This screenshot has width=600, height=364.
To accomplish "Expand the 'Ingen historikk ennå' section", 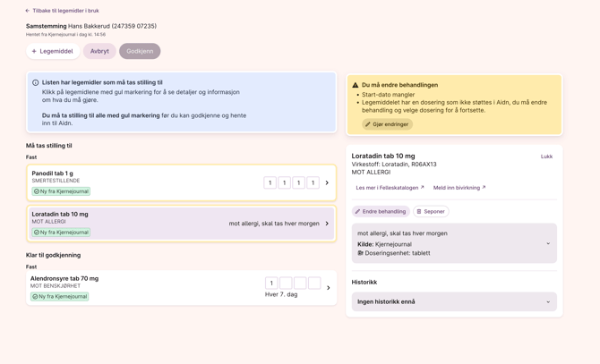I will (548, 301).
